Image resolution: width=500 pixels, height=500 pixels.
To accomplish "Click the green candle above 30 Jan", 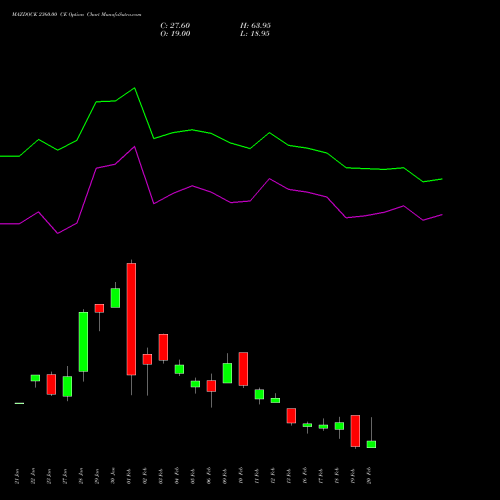I will tap(115, 298).
